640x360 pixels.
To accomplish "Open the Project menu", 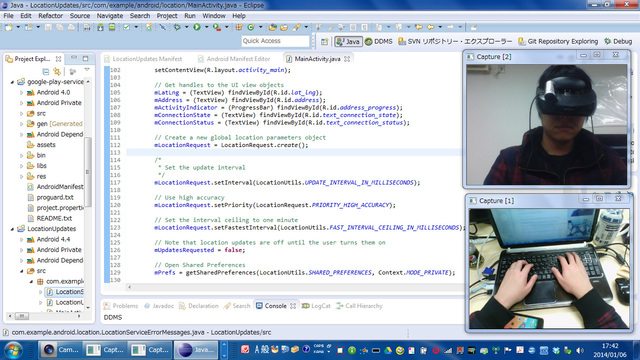I will pos(167,16).
